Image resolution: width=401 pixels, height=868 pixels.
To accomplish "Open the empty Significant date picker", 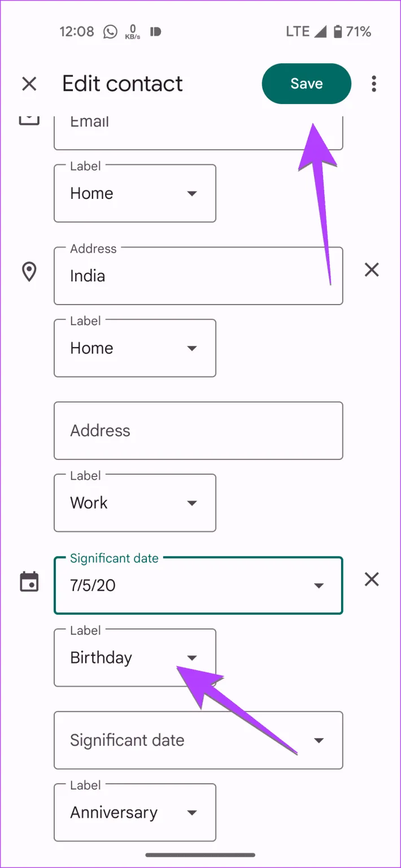I will click(198, 740).
